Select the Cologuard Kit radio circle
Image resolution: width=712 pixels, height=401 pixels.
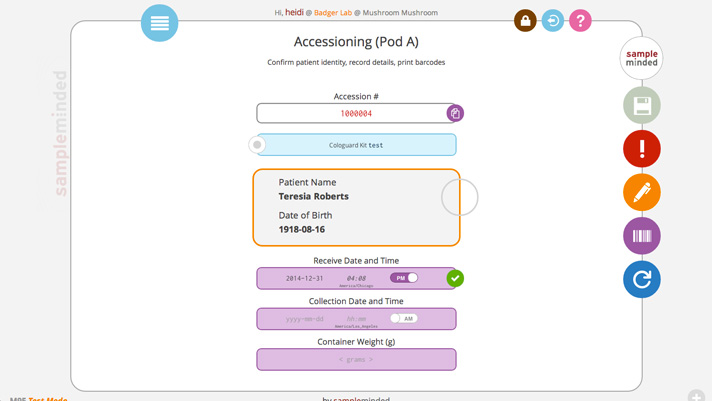[x=257, y=145]
